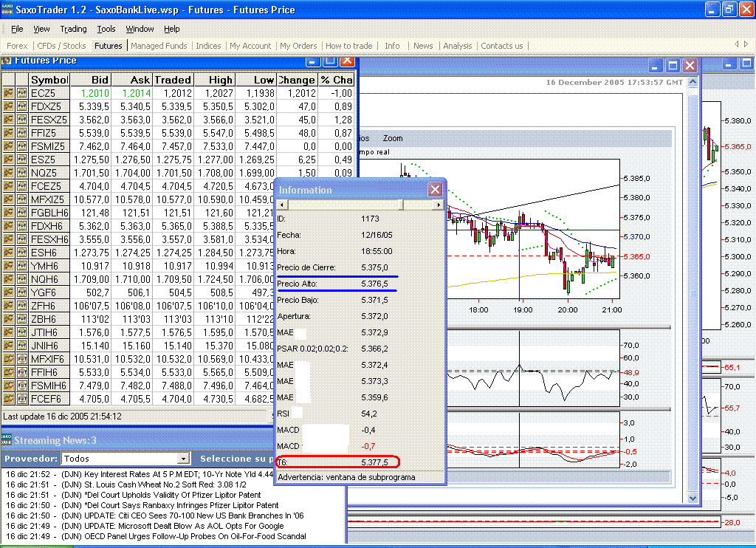
Task: Click the FUT icon in JTIH6 row
Action: coord(21,332)
